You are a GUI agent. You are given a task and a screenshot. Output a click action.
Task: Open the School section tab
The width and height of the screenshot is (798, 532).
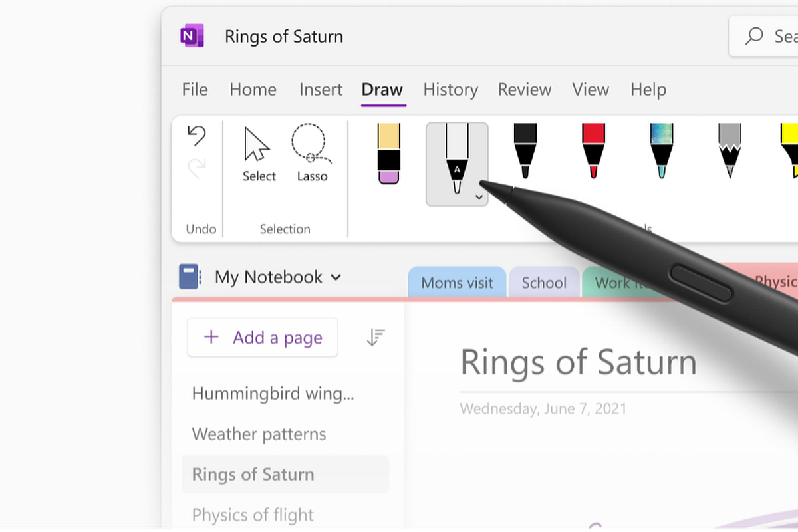tap(543, 282)
